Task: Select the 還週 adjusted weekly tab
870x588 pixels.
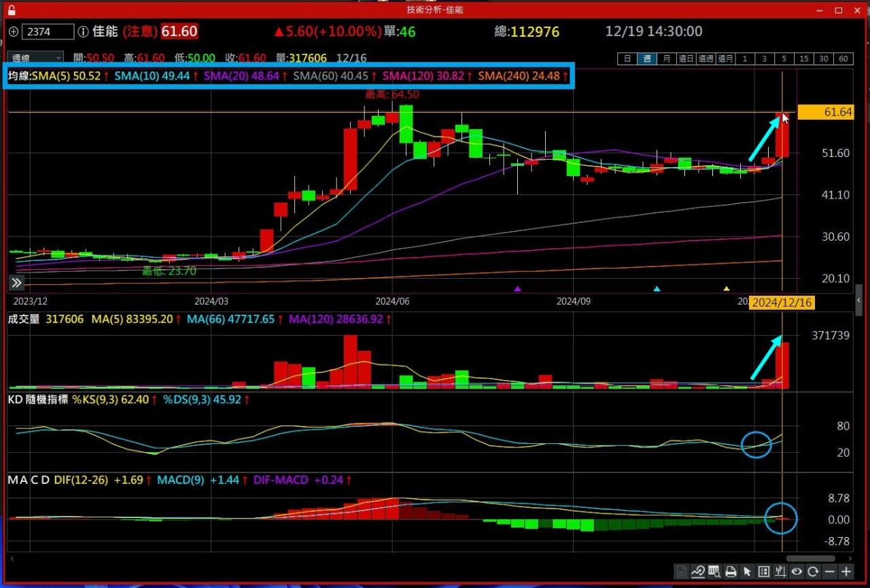Action: point(706,59)
